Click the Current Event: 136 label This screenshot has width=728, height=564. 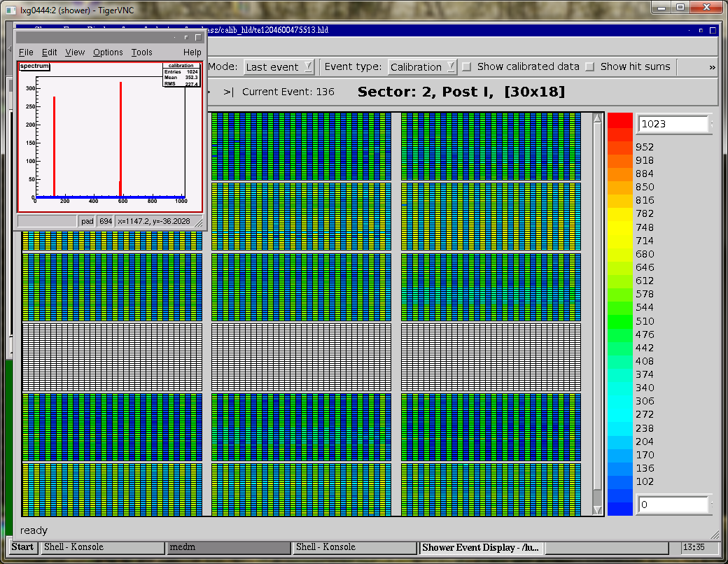tap(288, 92)
